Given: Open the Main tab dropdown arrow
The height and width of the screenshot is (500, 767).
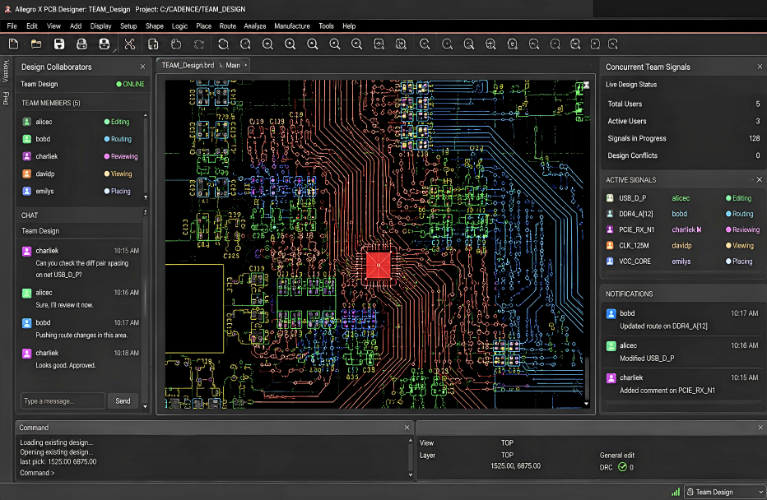Looking at the screenshot, I should point(246,65).
